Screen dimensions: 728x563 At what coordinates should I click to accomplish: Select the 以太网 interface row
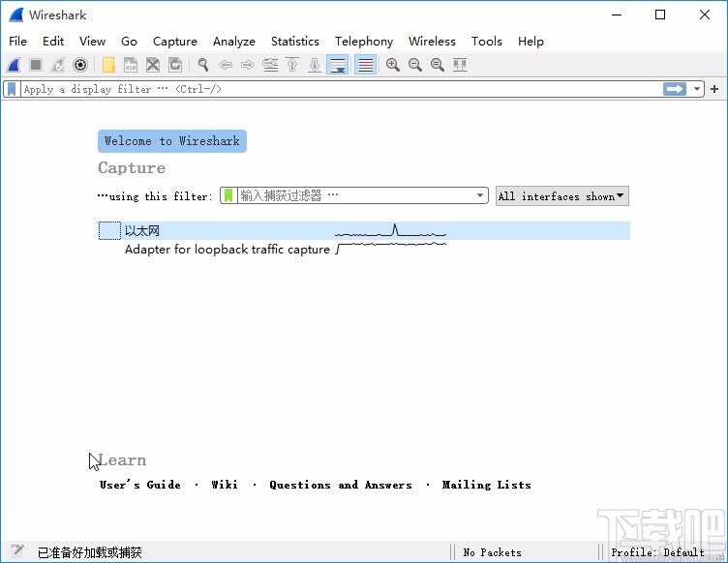coord(364,231)
